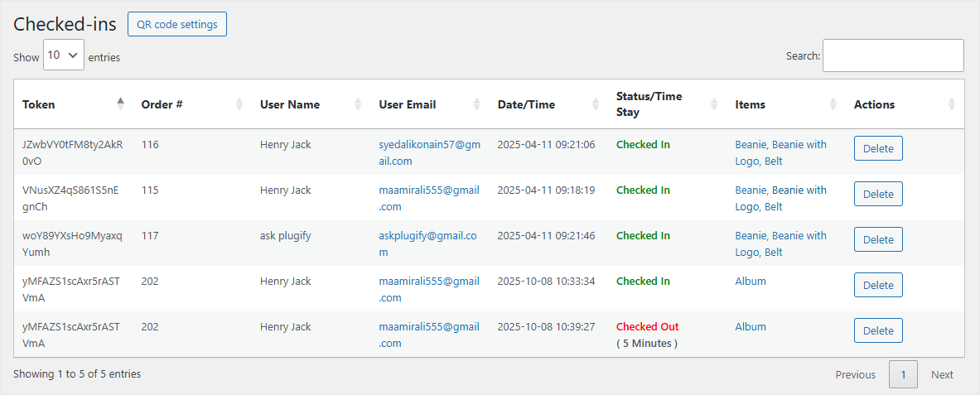
Task: Click sort icon next to User Email
Action: tap(477, 104)
